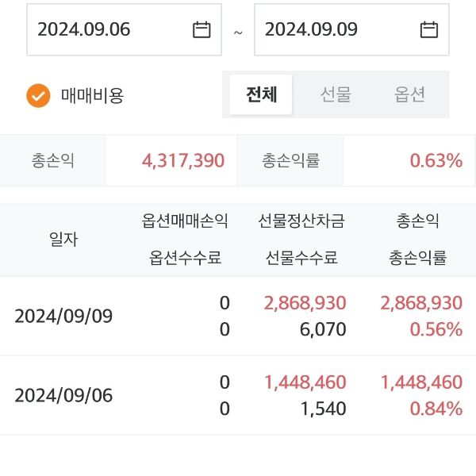Click the 0.84% profit rate for 09/06
Viewport: 476px width, 476px height.
click(x=436, y=409)
